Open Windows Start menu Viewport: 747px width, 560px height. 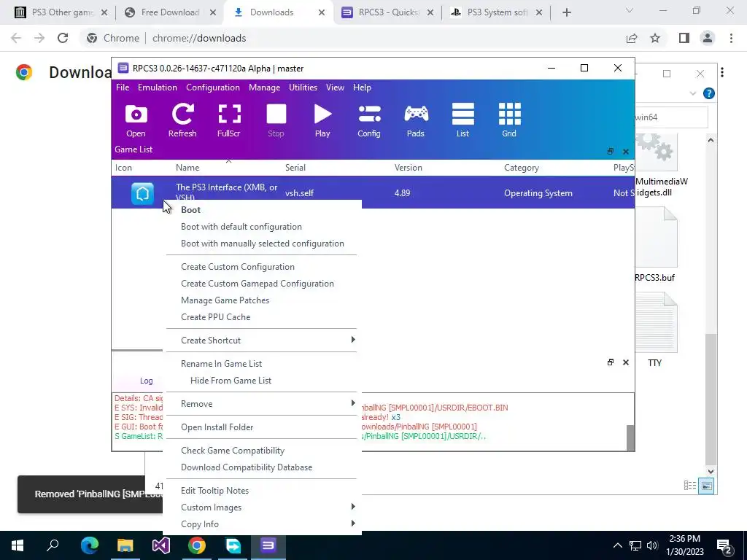18,545
